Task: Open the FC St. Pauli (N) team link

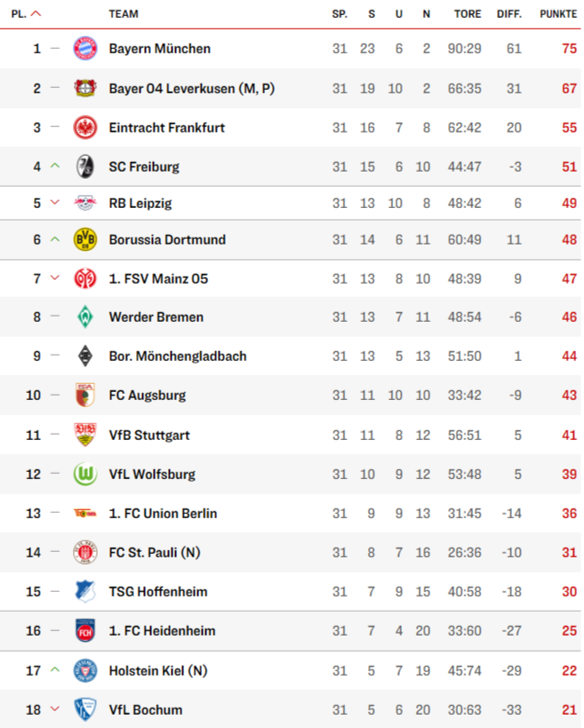Action: click(x=155, y=553)
